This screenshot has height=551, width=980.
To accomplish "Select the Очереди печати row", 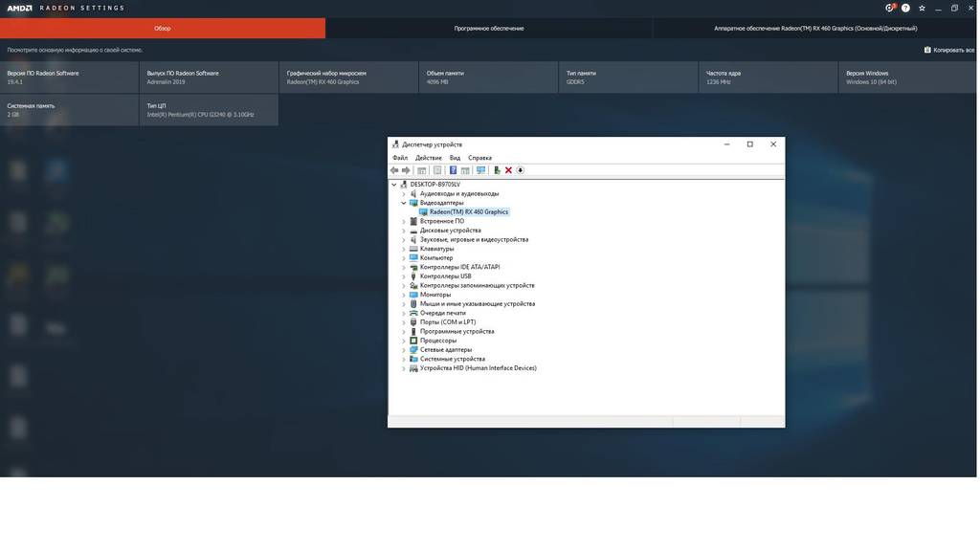I will 442,313.
